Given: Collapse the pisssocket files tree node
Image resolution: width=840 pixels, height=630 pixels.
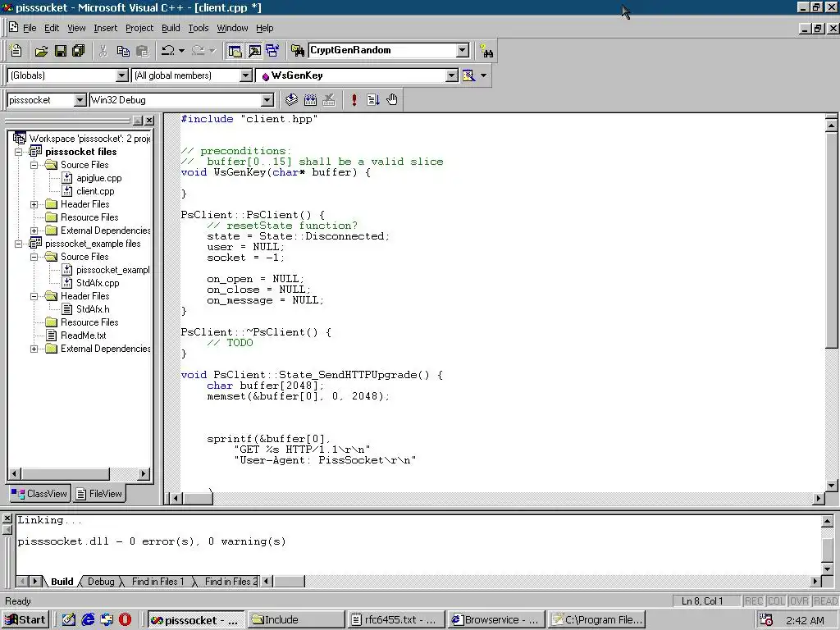Looking at the screenshot, I should click(x=19, y=152).
